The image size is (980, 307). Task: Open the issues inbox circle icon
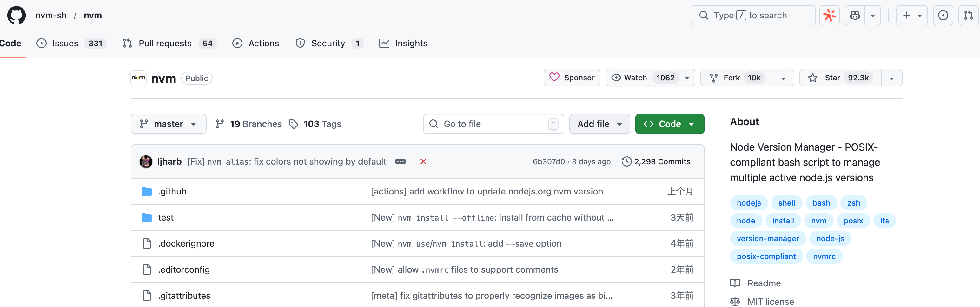[943, 15]
